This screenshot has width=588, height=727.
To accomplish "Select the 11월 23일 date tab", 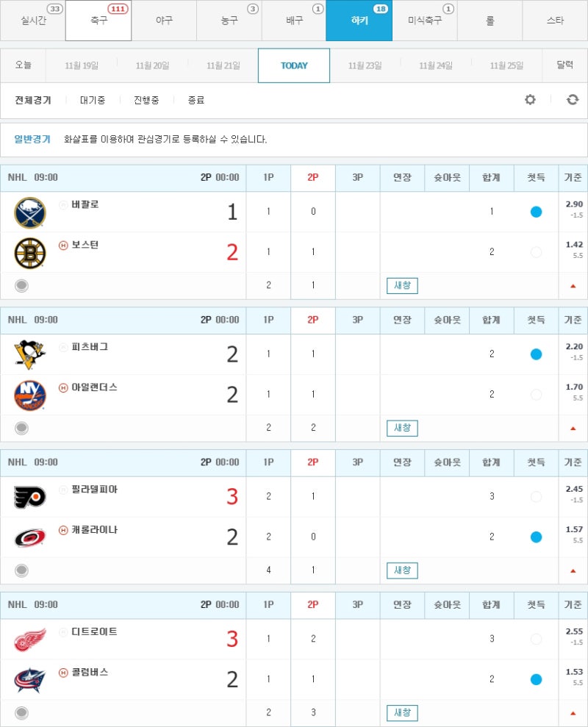I will [365, 65].
